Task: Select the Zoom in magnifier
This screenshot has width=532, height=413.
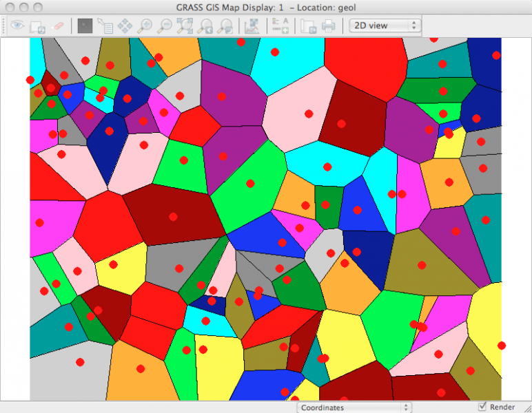Action: click(x=145, y=26)
